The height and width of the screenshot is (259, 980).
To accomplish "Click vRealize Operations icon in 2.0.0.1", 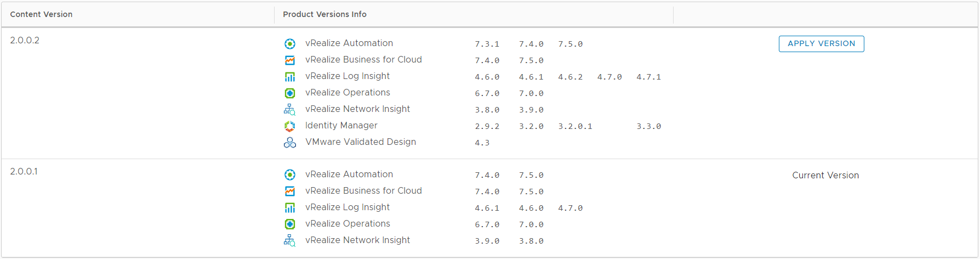I will pyautogui.click(x=290, y=224).
